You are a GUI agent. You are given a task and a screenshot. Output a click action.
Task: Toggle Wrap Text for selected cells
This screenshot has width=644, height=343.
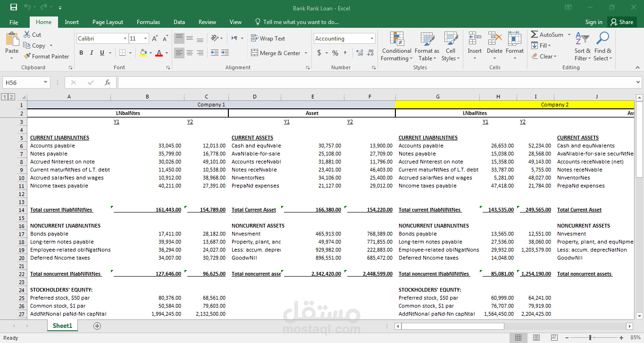click(x=268, y=39)
